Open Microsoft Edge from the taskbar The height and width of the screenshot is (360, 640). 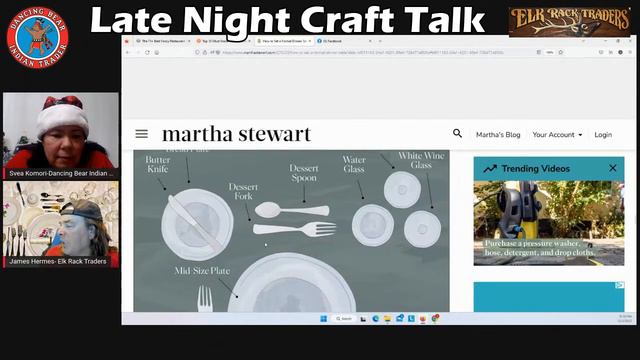(x=376, y=319)
